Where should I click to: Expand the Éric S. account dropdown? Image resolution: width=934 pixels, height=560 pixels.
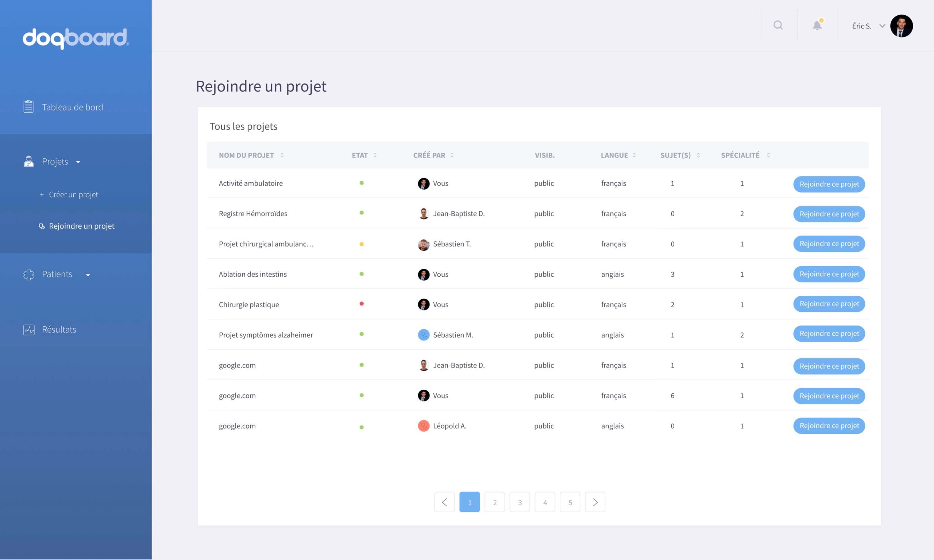coord(882,26)
